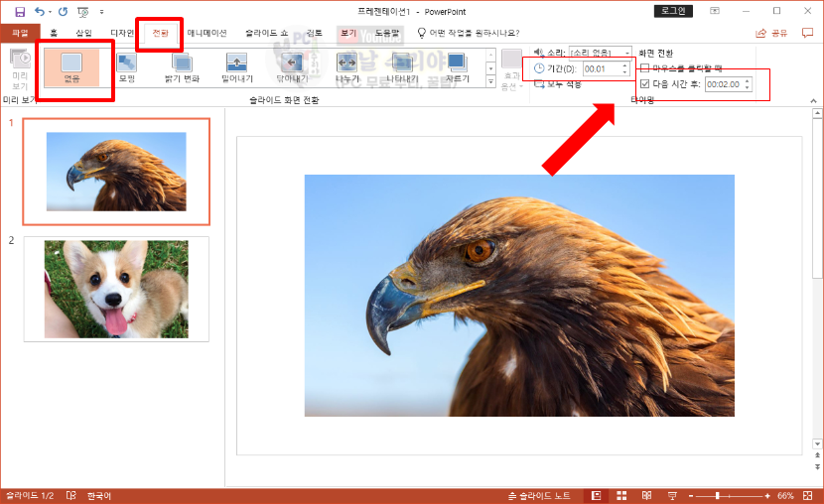824x504 pixels.
Task: Go to the previous slide via double-arrow
Action: tap(817, 455)
